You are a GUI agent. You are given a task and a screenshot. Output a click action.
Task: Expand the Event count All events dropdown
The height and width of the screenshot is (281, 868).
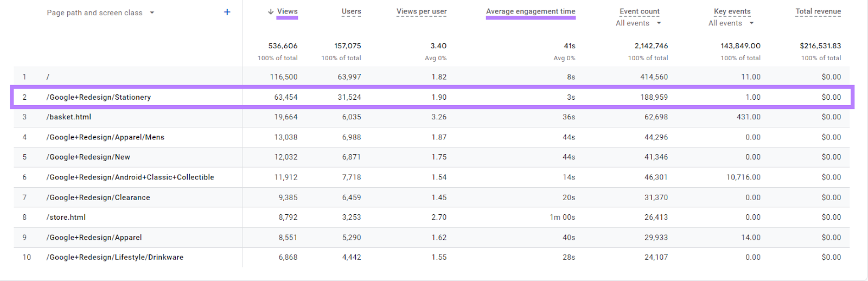tap(659, 23)
